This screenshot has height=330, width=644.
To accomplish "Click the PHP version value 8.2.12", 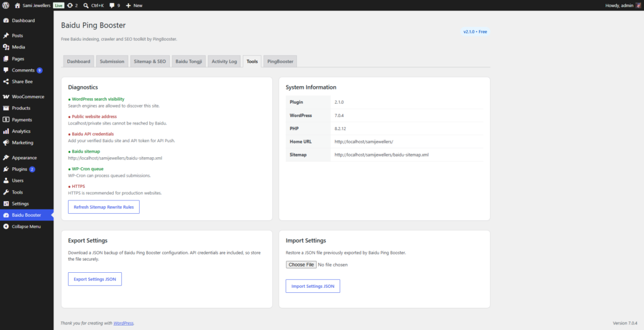I will click(x=340, y=128).
